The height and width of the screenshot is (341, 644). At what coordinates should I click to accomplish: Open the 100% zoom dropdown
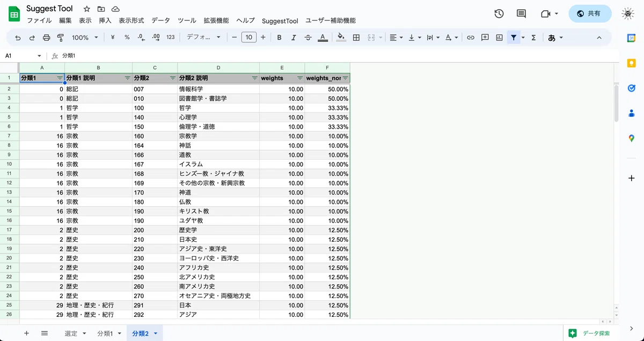coord(85,38)
